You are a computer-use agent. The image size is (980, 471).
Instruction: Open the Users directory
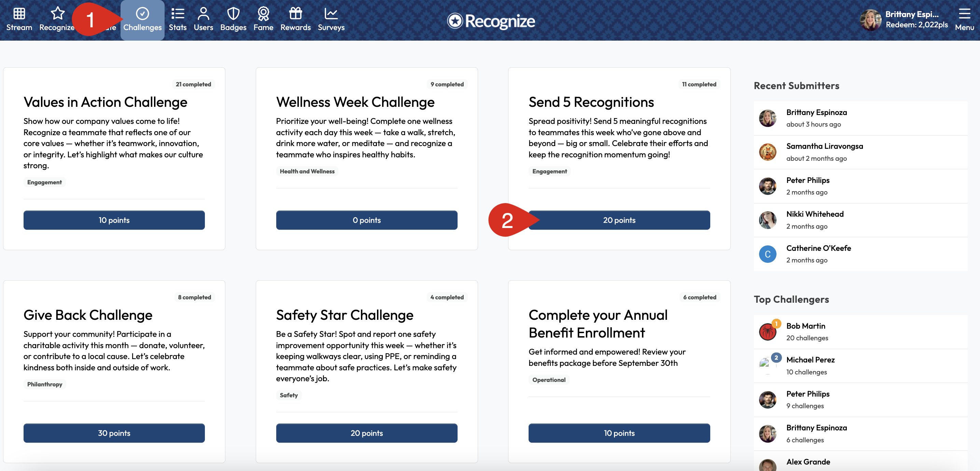pos(203,19)
